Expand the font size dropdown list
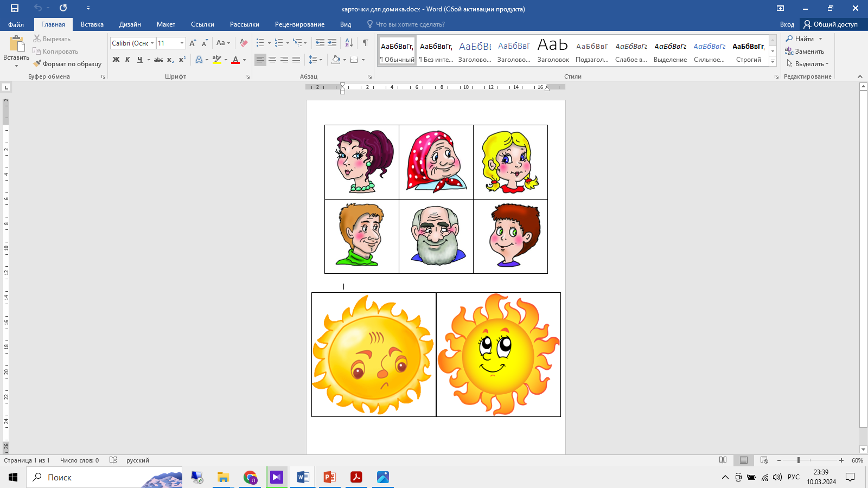This screenshot has height=488, width=868. 182,43
